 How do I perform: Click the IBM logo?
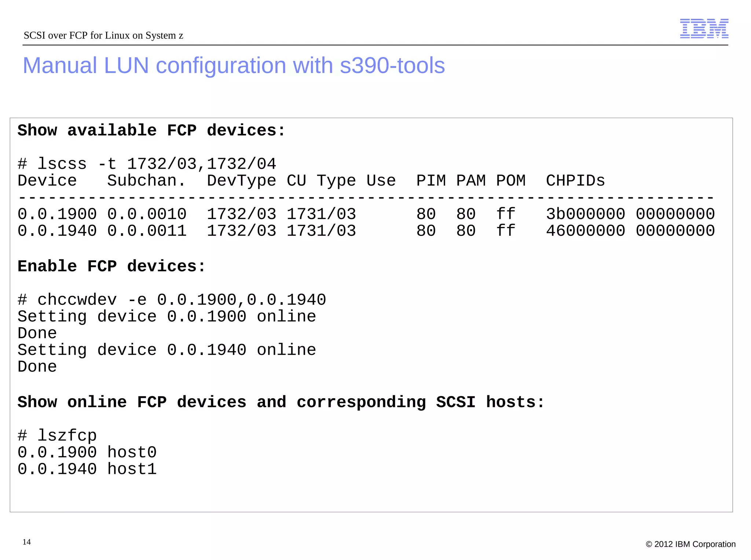point(704,28)
